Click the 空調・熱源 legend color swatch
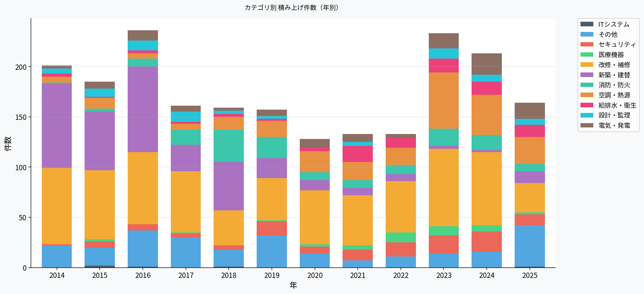The image size is (644, 294). (x=587, y=95)
